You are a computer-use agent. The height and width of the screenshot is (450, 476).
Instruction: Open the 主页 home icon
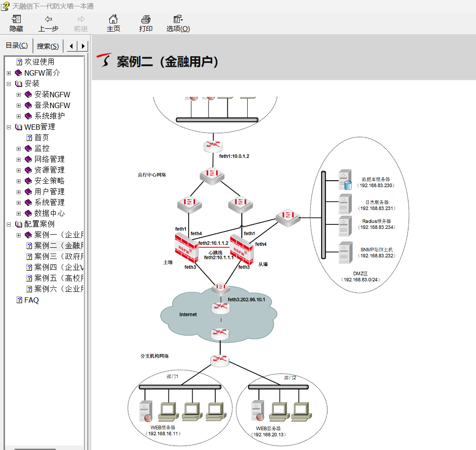tap(113, 19)
